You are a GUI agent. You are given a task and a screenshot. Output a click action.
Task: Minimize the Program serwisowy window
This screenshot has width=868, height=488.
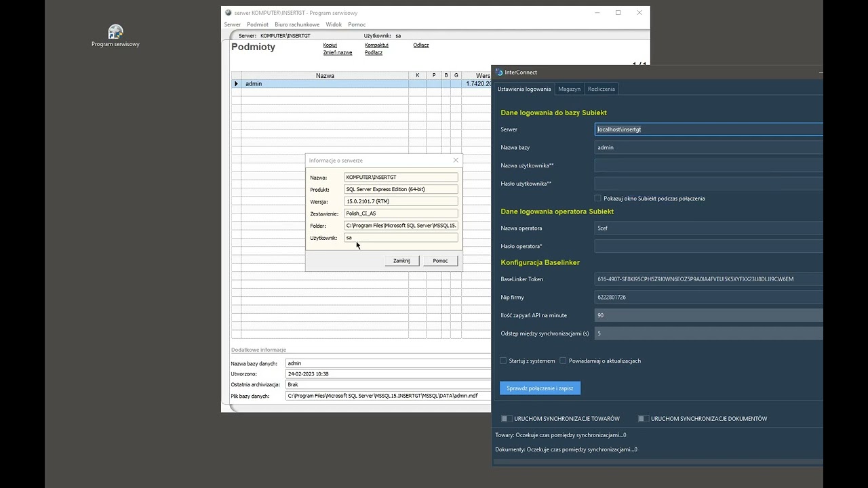(597, 13)
